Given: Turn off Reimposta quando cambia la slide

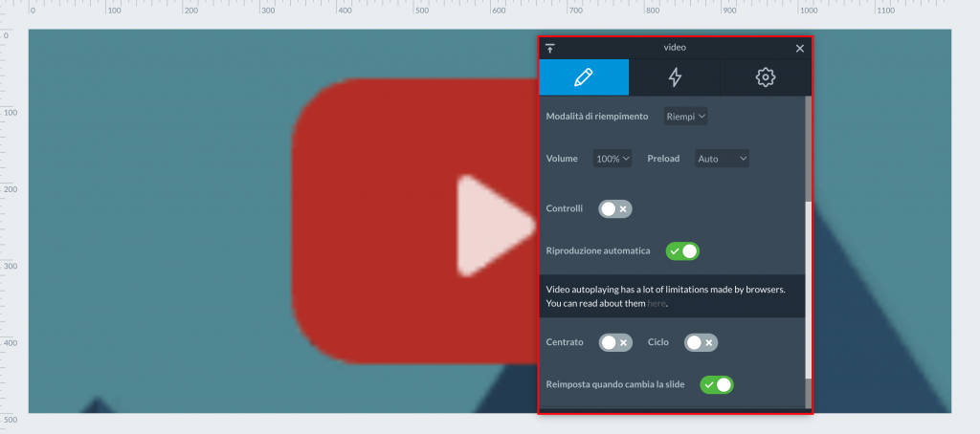Looking at the screenshot, I should coord(717,384).
